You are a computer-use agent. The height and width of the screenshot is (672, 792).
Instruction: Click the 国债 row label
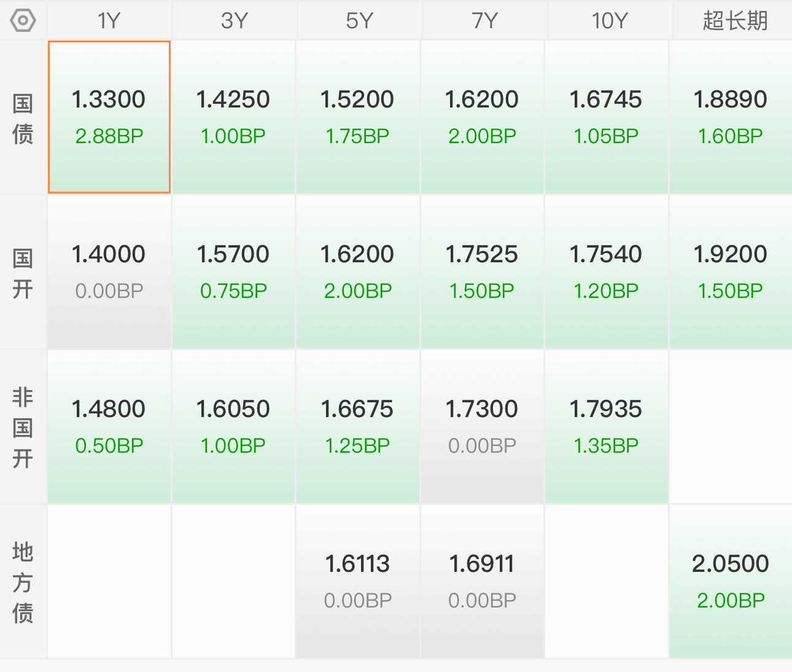pos(23,119)
